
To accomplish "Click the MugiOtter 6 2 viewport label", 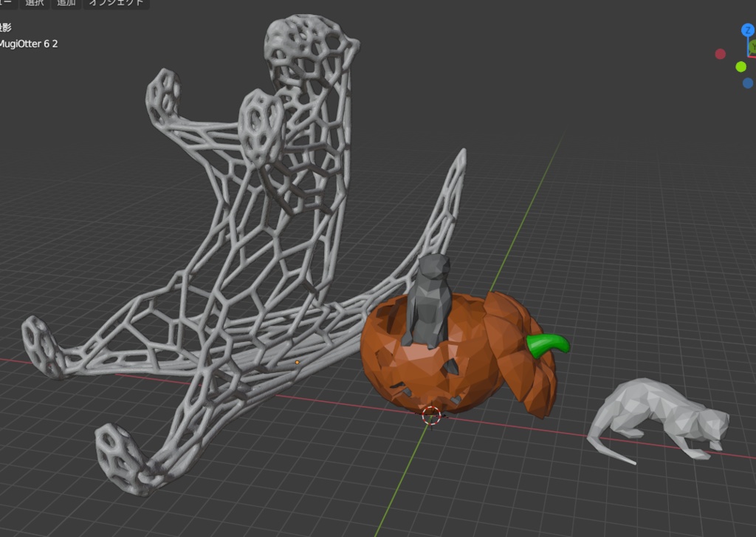I will [x=28, y=44].
